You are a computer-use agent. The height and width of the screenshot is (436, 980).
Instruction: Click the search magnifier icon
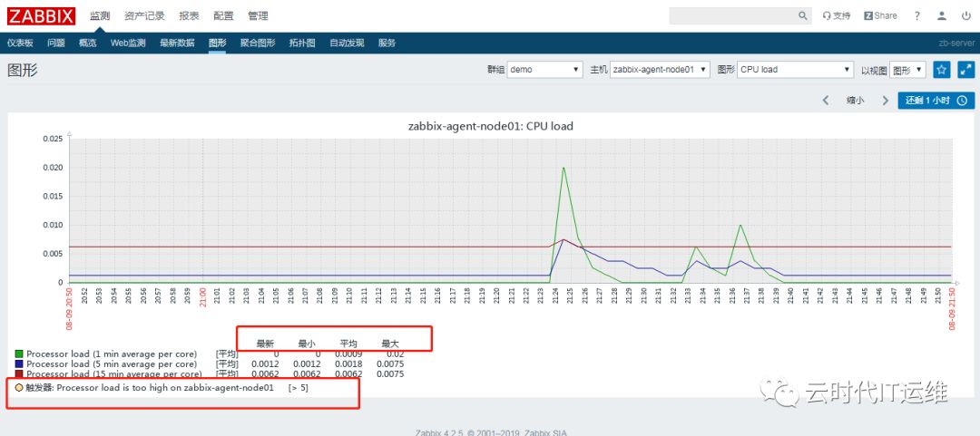[x=803, y=16]
